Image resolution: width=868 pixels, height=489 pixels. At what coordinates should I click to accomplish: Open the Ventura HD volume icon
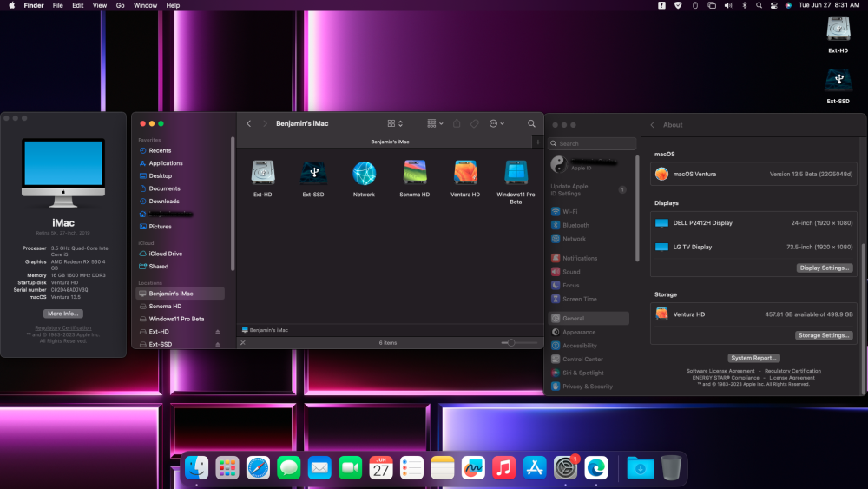(x=465, y=172)
